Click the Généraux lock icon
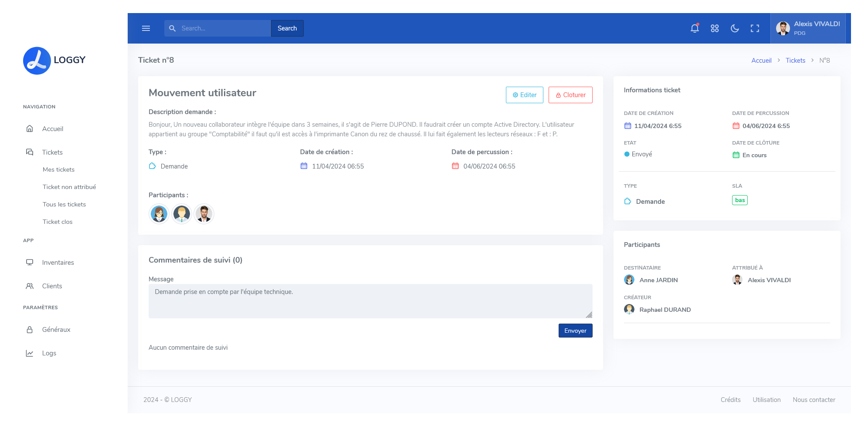The height and width of the screenshot is (429, 868). coord(30,329)
